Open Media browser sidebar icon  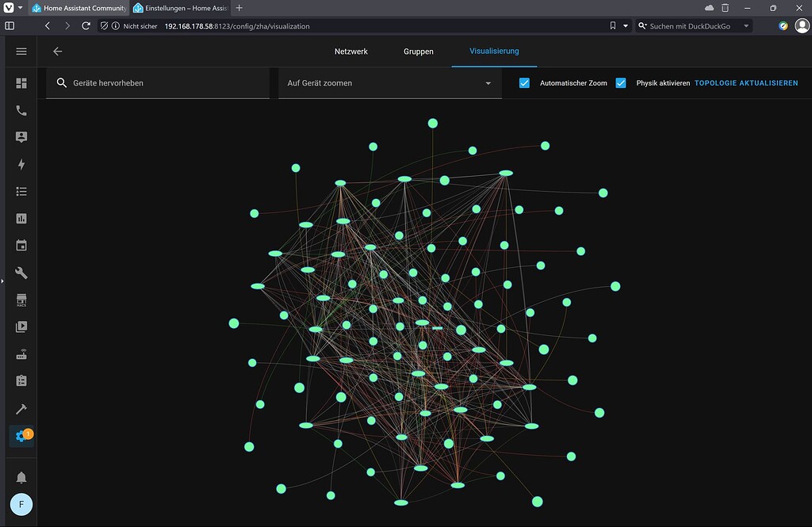coord(21,327)
